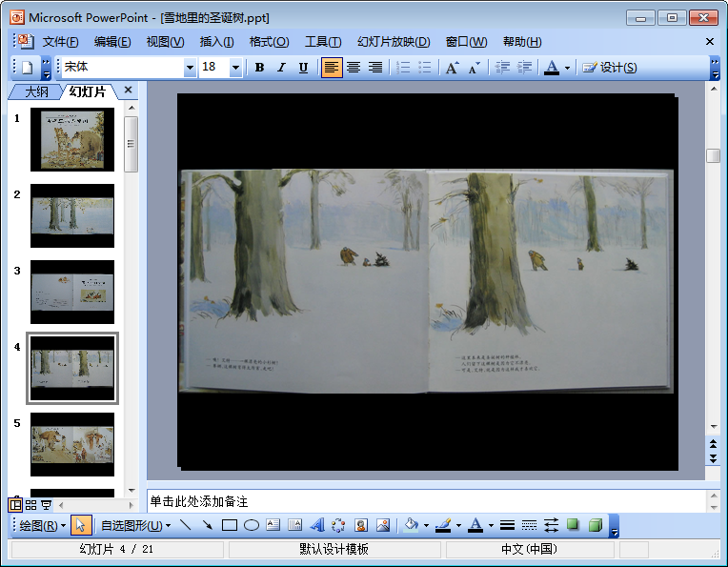The image size is (728, 567).
Task: Open the 自选图形(U) AutoShapes menu
Action: pos(135,526)
